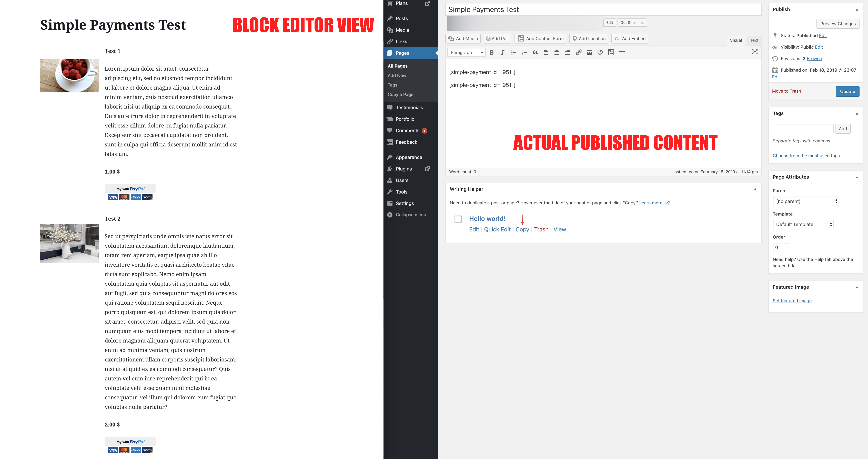Image resolution: width=868 pixels, height=459 pixels.
Task: Open the Appearance menu
Action: click(x=409, y=157)
